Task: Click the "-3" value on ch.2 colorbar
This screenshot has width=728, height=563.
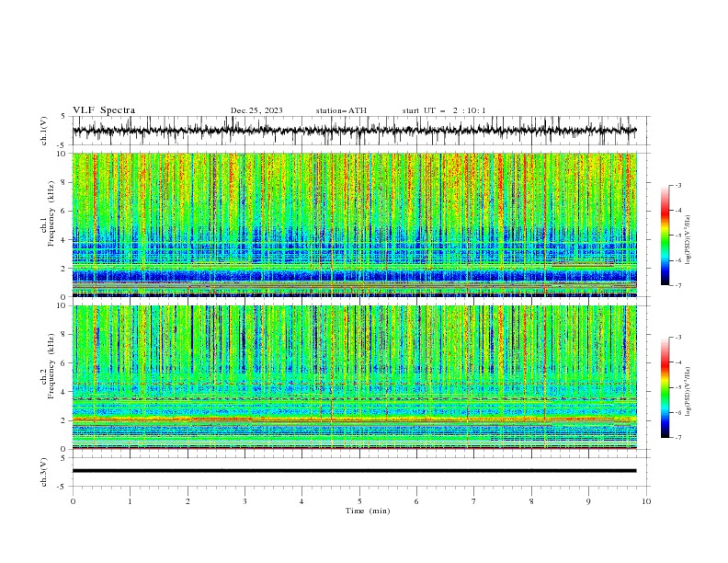Action: (677, 338)
